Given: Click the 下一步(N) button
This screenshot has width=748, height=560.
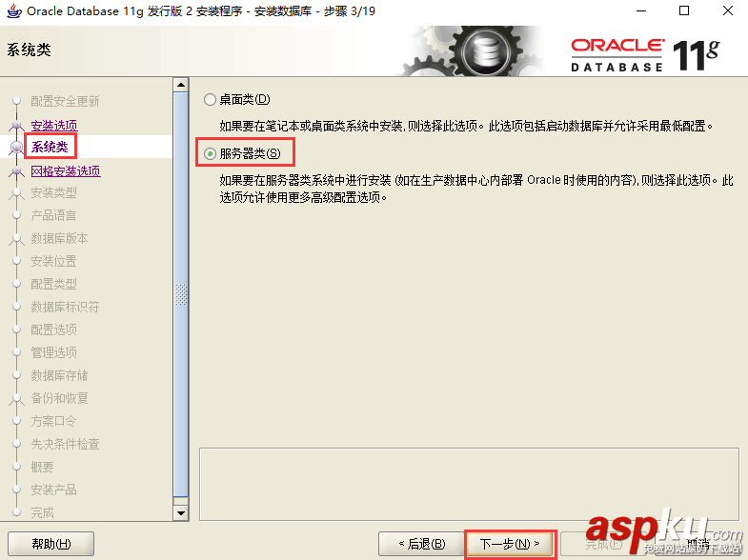Looking at the screenshot, I should click(x=510, y=544).
